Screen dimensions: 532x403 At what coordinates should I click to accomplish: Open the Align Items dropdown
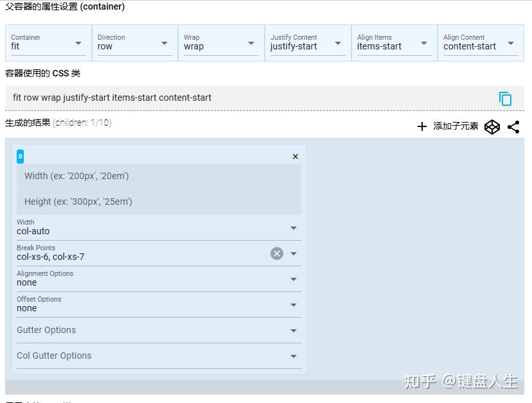tap(423, 42)
